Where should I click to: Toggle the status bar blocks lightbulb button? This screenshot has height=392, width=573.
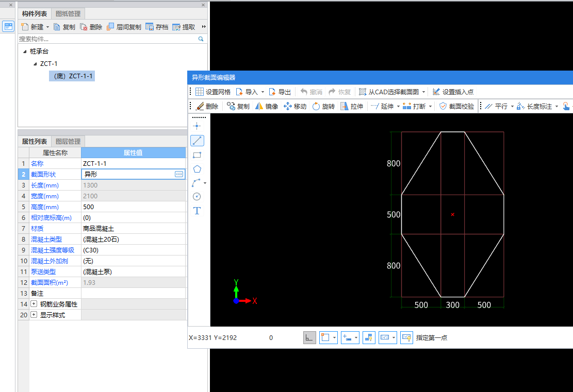pyautogui.click(x=369, y=337)
